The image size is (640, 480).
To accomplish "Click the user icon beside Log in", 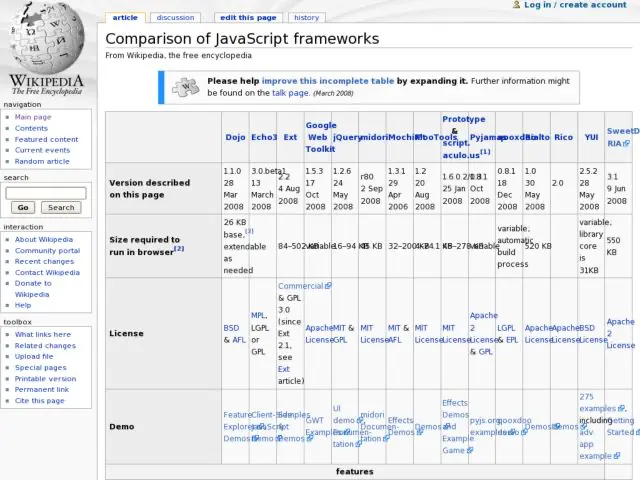I will (516, 4).
